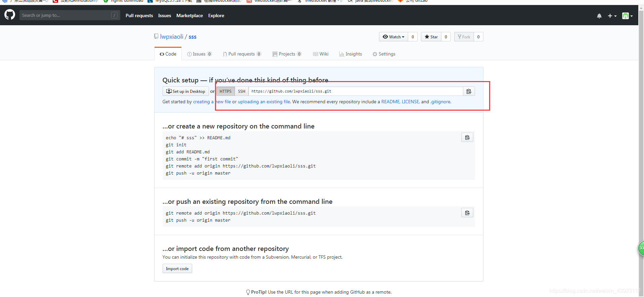Go to Marketplace

189,15
